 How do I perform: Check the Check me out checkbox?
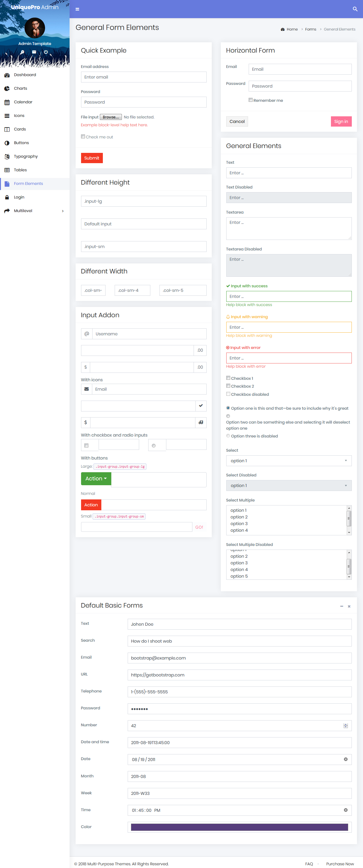click(83, 136)
